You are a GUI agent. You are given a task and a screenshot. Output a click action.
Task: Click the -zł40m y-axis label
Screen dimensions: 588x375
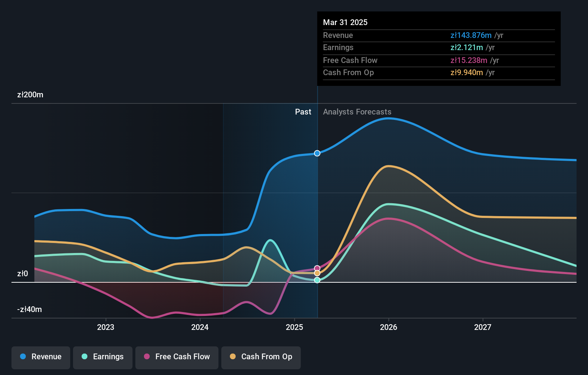[x=29, y=310]
